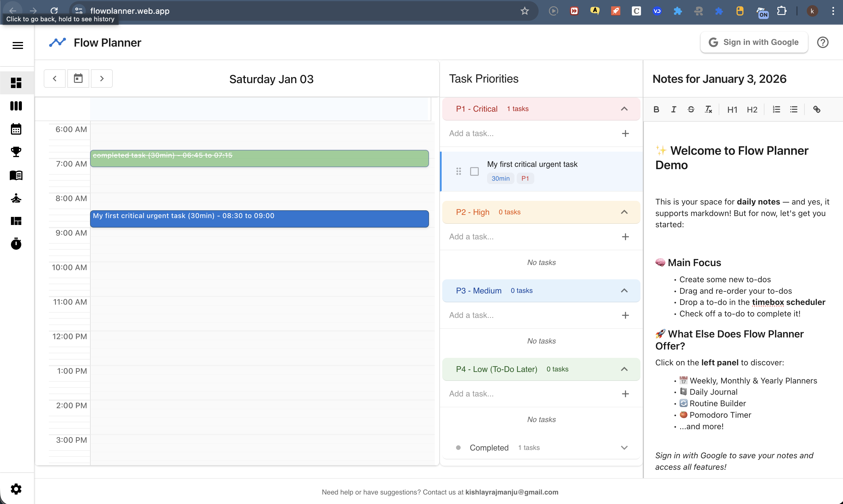Screen dimensions: 843x504
Task: Toggle italic formatting in notes toolbar
Action: tap(674, 109)
